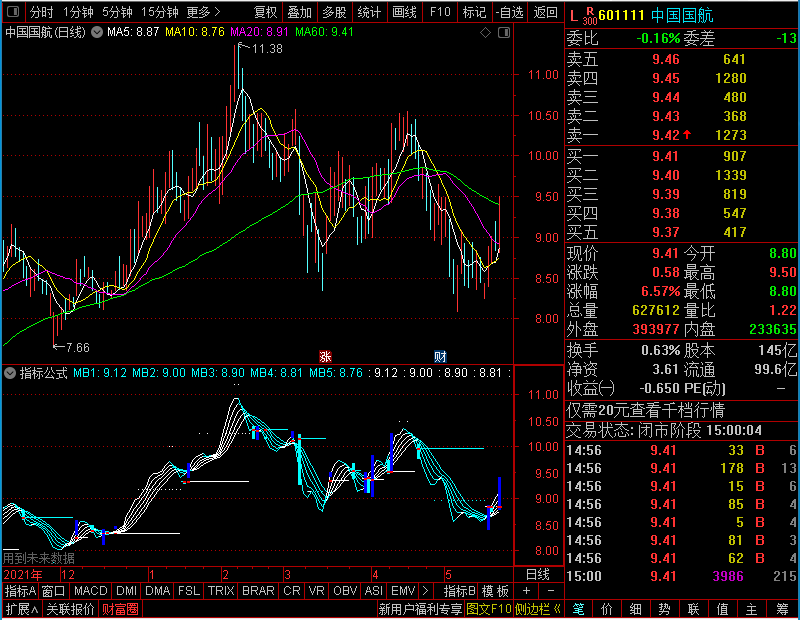This screenshot has width=800, height=620.
Task: Switch indicator to BRAR
Action: tap(258, 591)
